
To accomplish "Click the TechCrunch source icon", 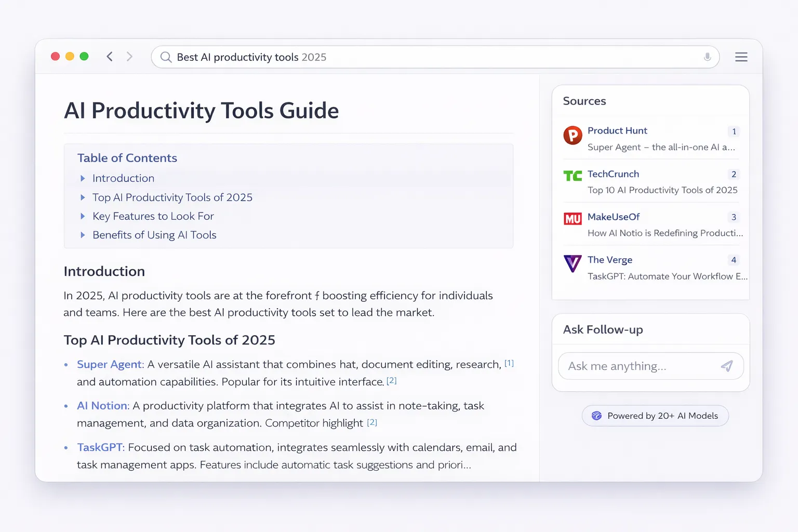I will (572, 176).
